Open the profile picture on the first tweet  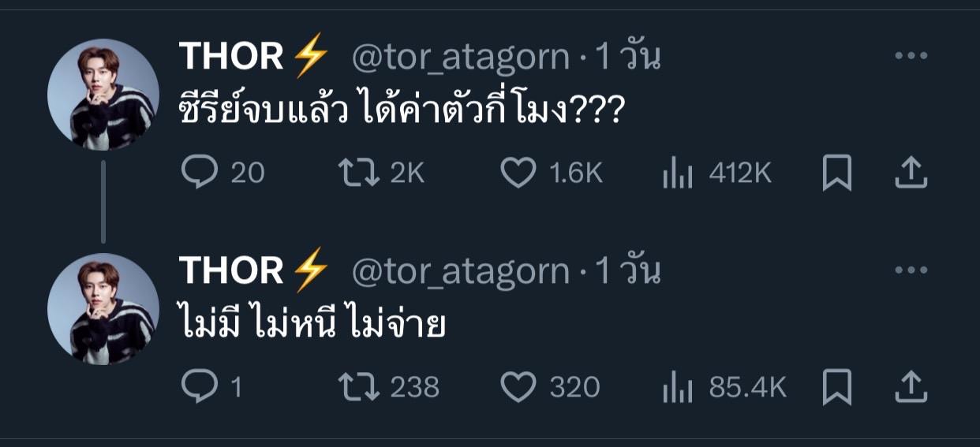[103, 95]
